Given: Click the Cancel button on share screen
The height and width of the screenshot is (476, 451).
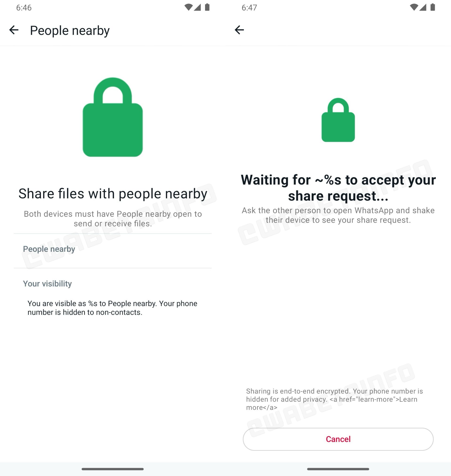Looking at the screenshot, I should click(x=338, y=439).
